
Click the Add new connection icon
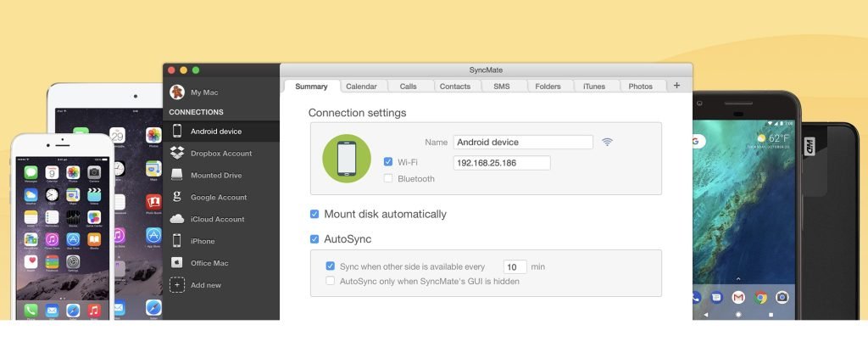[x=177, y=285]
